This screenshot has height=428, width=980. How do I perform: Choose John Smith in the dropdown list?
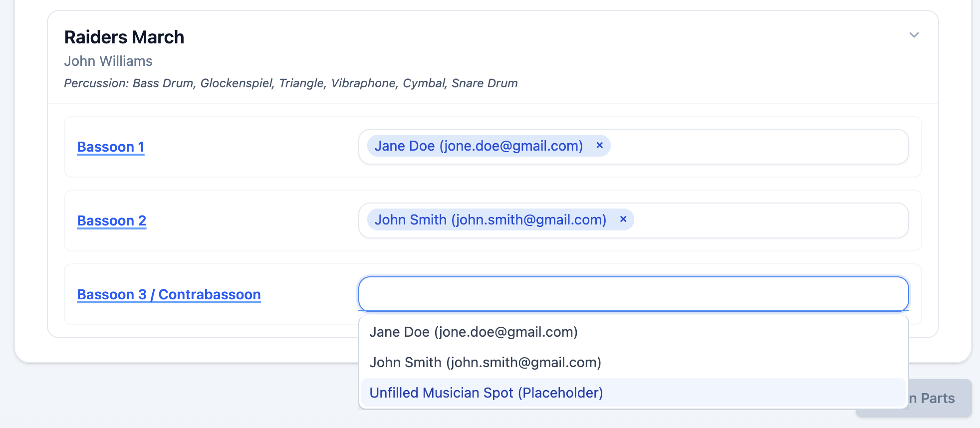(633, 363)
